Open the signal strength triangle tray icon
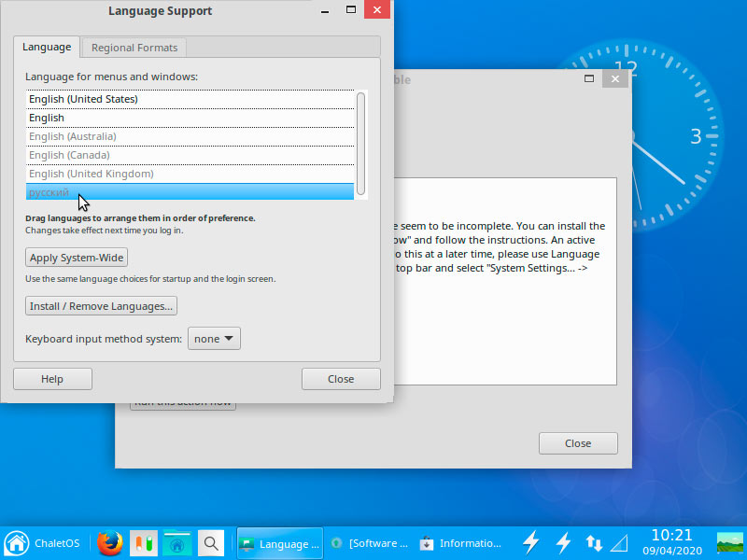The width and height of the screenshot is (747, 560). tap(619, 543)
